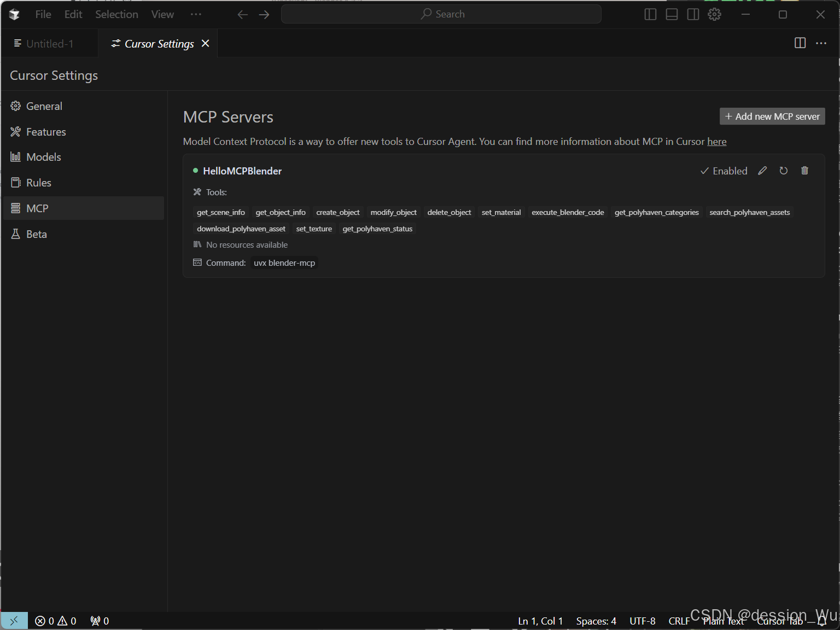Click the top Search bar
The image size is (840, 630).
441,14
